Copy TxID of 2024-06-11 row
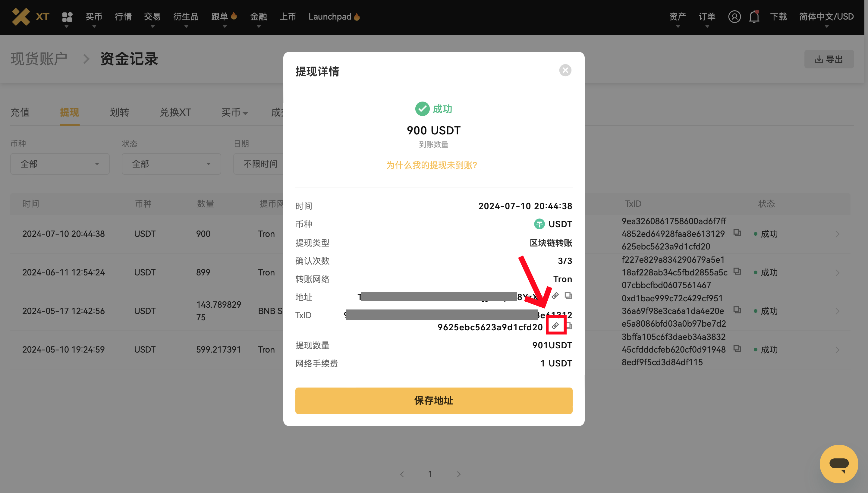The width and height of the screenshot is (868, 493). pos(737,272)
